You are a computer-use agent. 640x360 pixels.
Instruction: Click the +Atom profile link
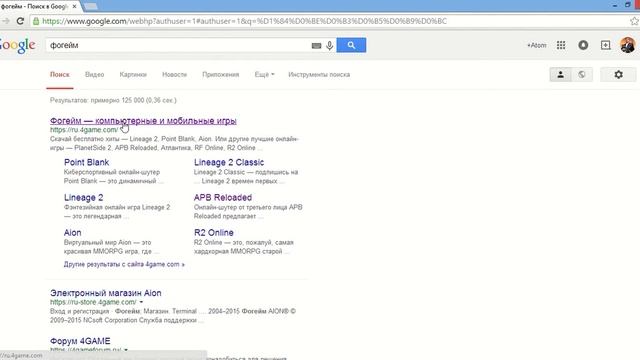tap(536, 45)
